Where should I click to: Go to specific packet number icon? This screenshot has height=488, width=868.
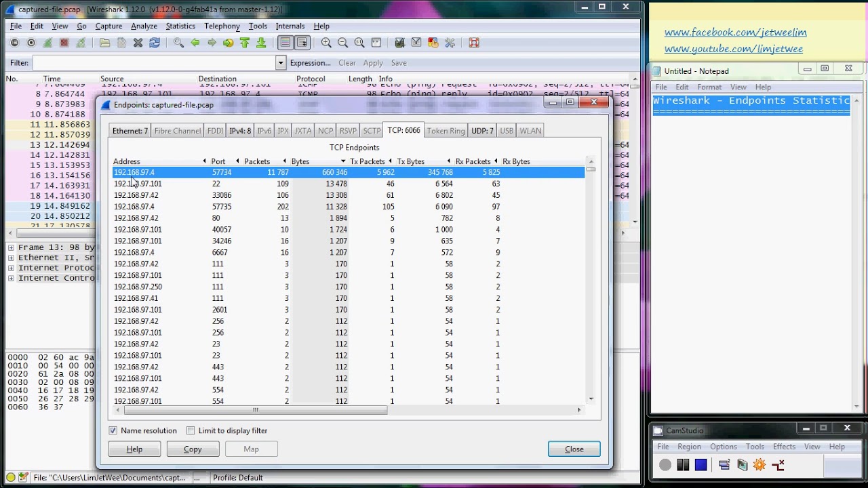point(228,43)
